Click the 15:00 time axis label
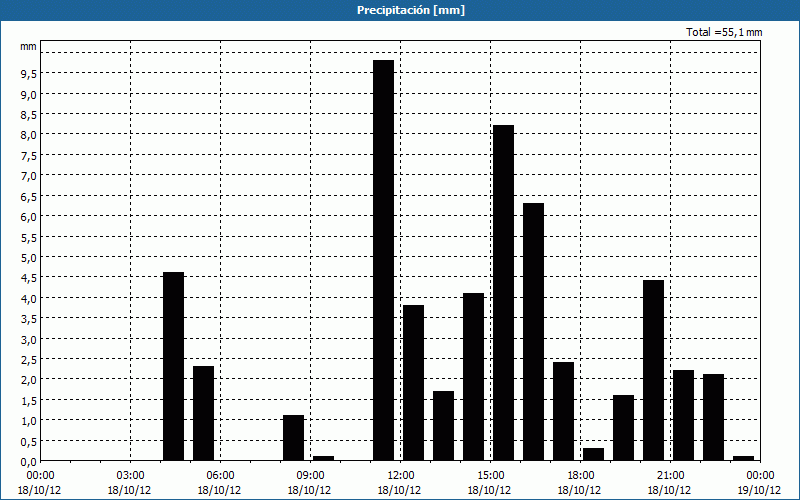This screenshot has width=800, height=500. [491, 476]
